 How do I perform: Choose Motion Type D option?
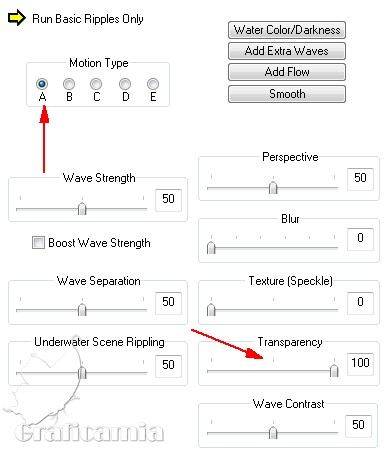pos(125,84)
